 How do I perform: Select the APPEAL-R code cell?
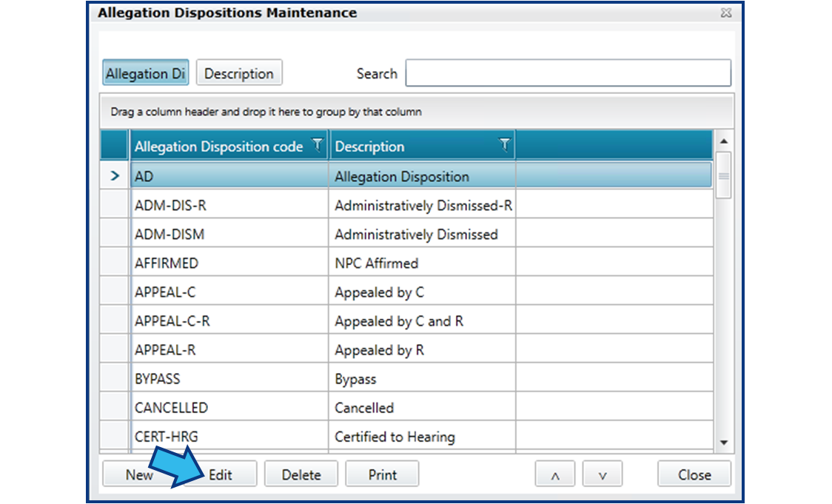click(229, 349)
